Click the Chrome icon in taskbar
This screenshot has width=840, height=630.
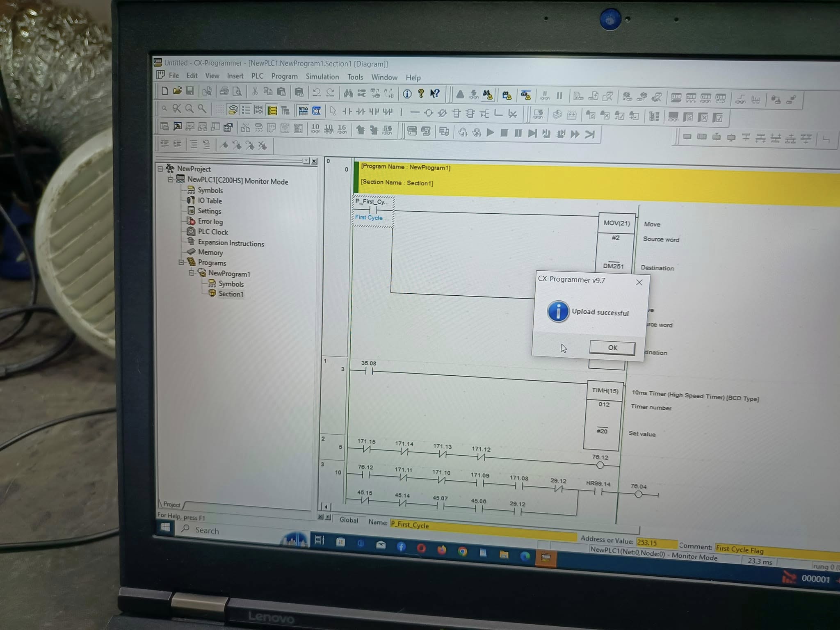[463, 551]
